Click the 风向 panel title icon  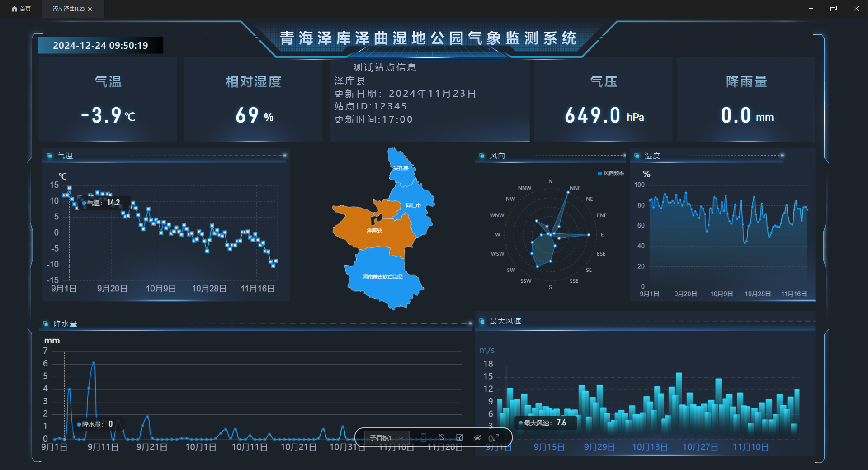tap(482, 156)
